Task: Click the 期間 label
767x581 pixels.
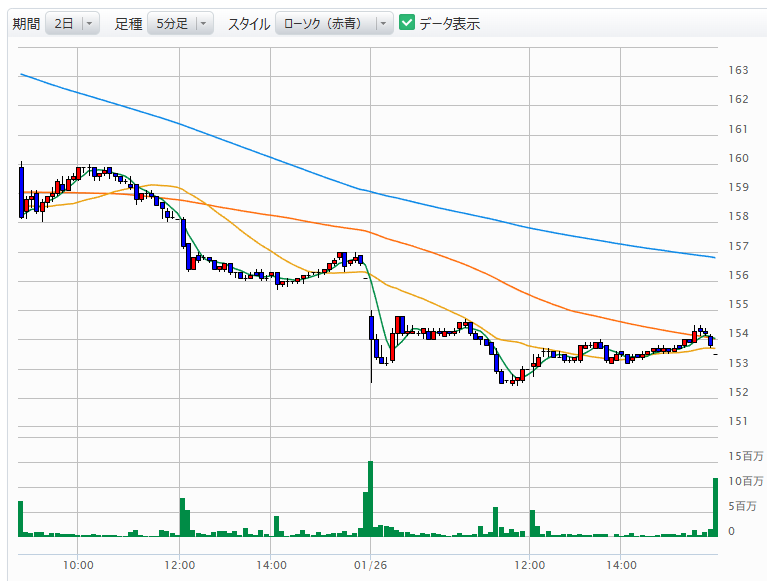Action: 26,23
